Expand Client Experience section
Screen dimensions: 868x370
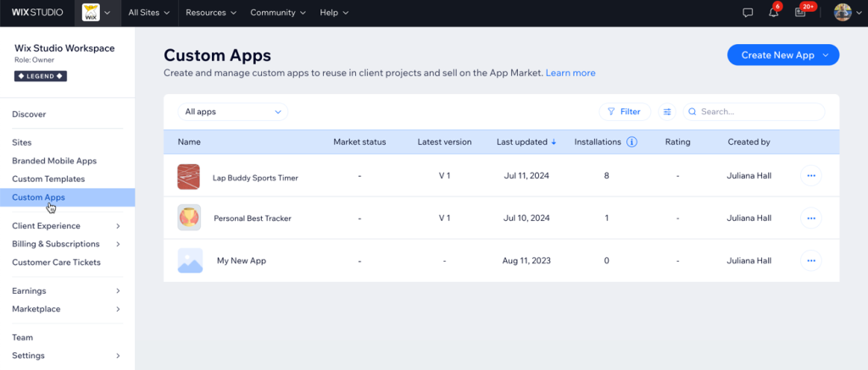(67, 226)
